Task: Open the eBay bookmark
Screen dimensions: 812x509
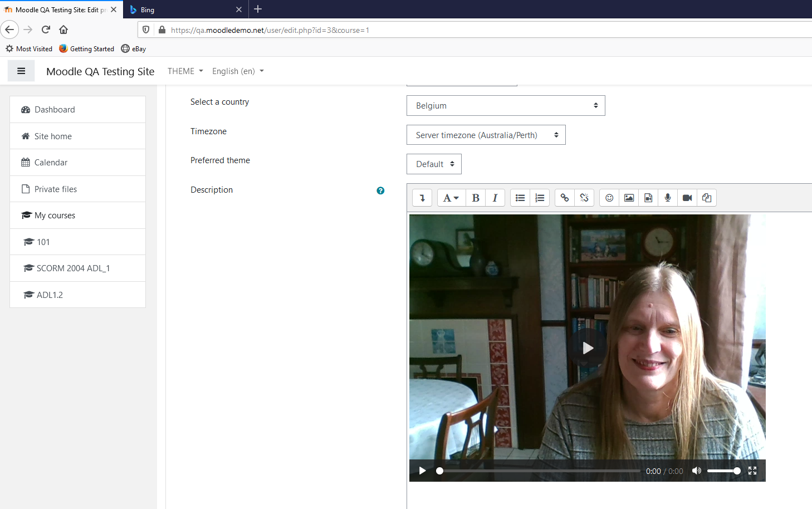Action: (134, 49)
